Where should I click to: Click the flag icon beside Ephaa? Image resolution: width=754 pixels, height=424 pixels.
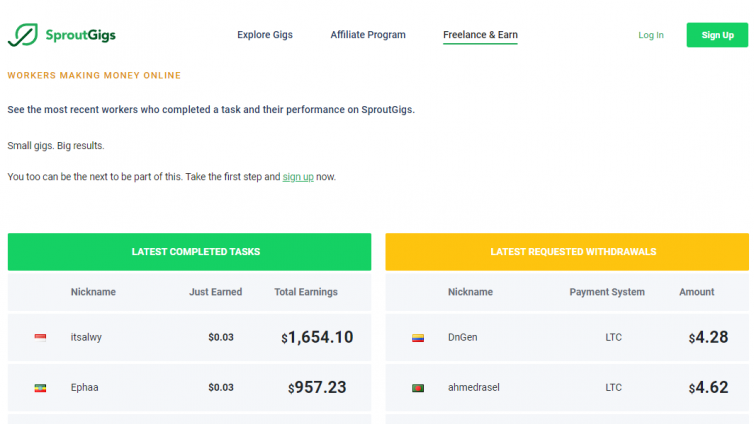pyautogui.click(x=40, y=388)
